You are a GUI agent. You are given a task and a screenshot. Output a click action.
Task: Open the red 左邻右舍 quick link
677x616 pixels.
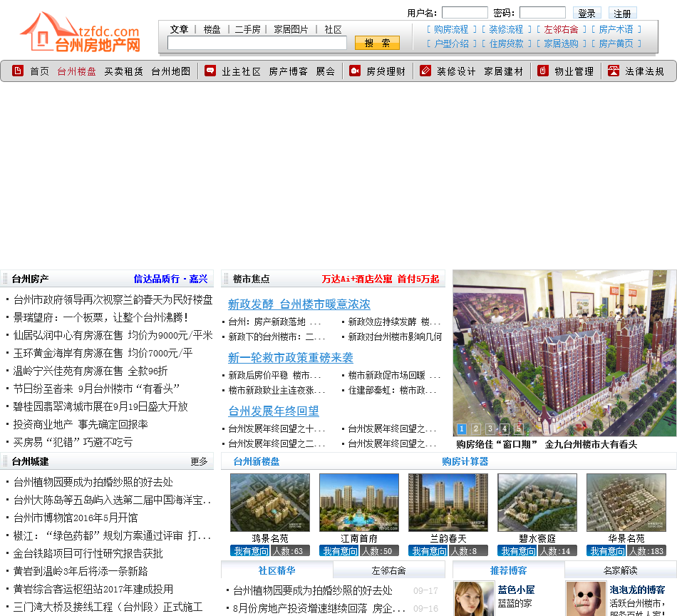coord(561,29)
